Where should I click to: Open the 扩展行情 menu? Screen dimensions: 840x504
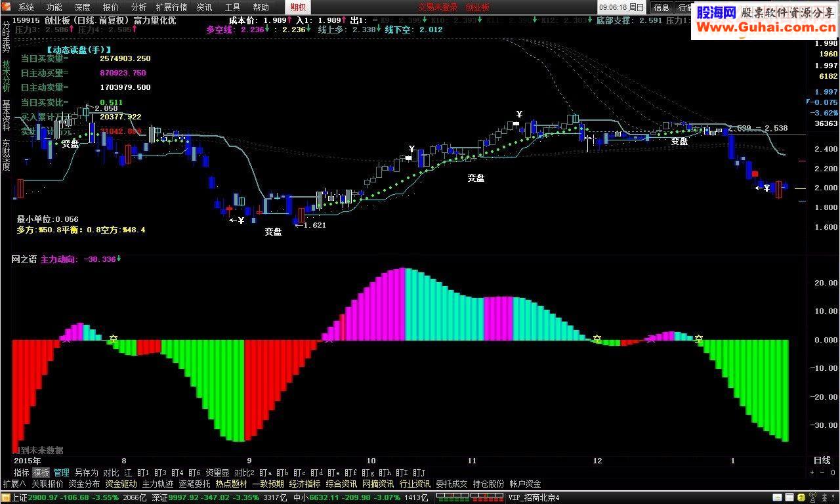(171, 7)
